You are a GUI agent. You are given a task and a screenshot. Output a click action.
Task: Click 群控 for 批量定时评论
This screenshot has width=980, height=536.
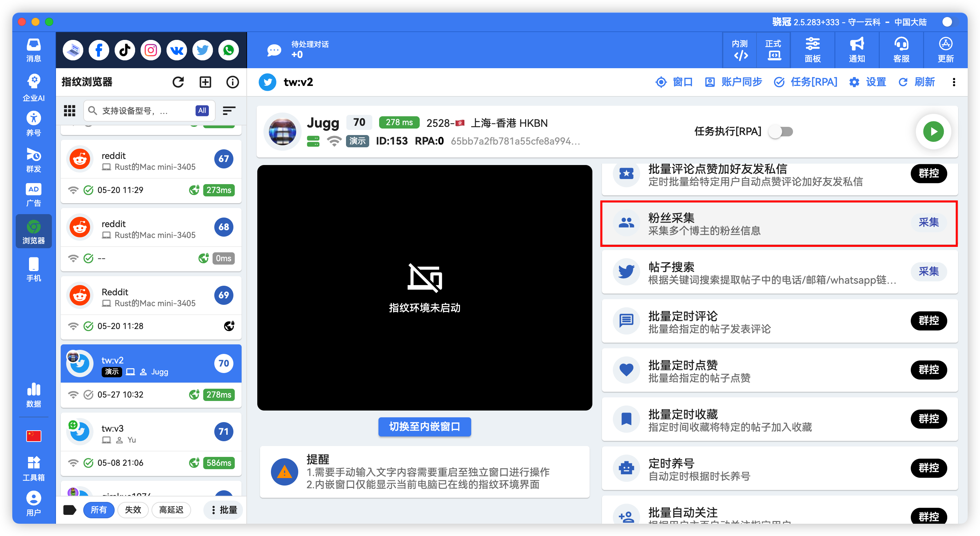pos(928,321)
